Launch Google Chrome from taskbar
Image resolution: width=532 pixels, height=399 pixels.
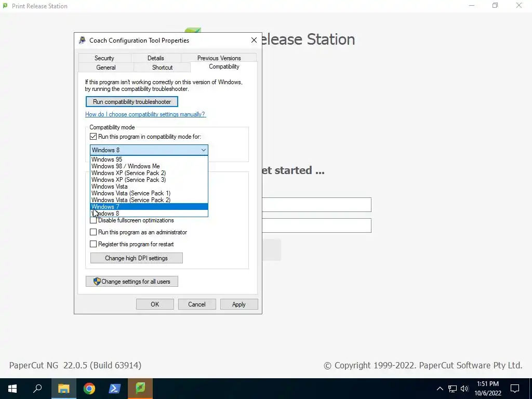[x=89, y=389]
